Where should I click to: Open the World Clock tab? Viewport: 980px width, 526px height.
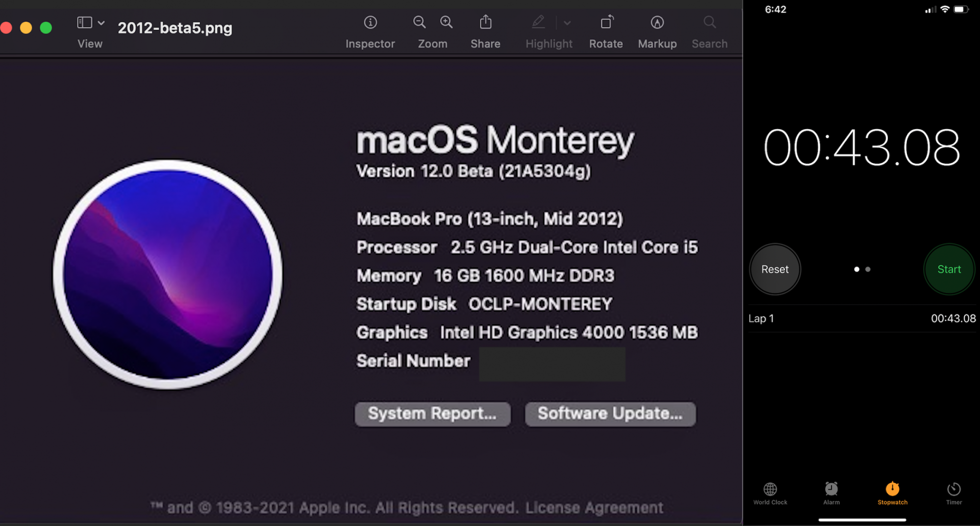click(770, 494)
